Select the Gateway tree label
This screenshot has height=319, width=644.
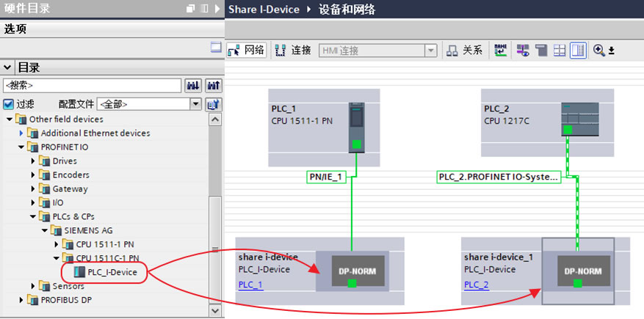click(70, 189)
